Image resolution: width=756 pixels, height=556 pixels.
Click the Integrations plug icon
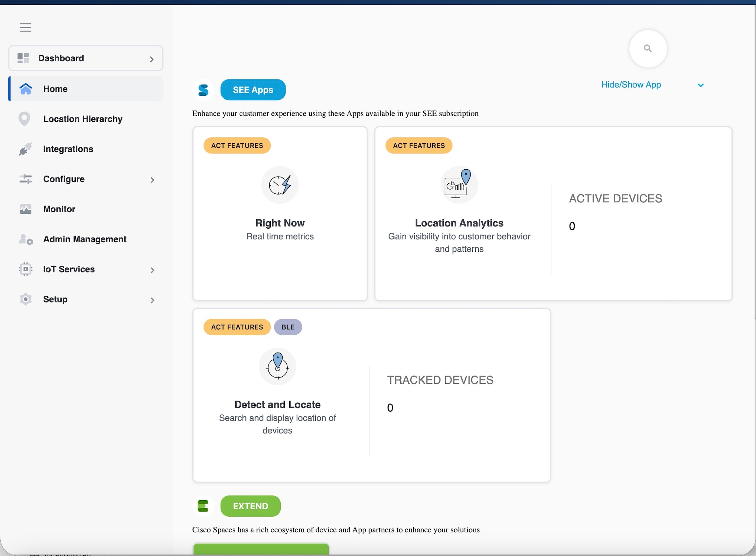point(25,149)
